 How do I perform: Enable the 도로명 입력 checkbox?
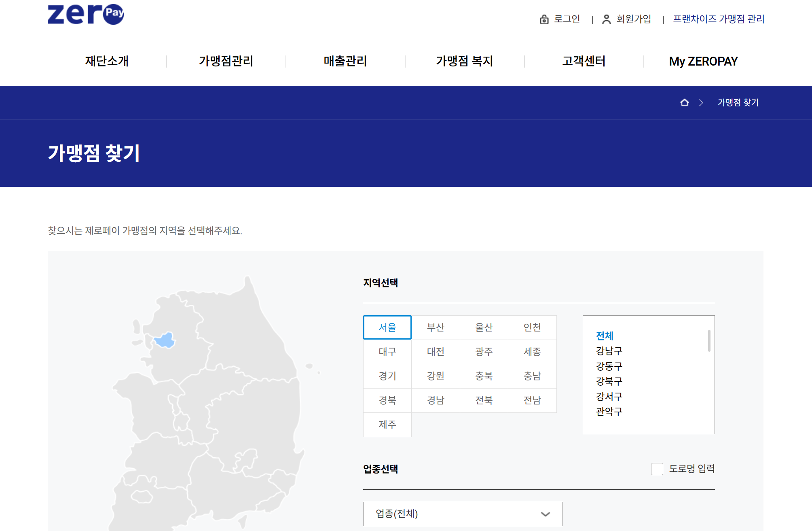pyautogui.click(x=657, y=469)
